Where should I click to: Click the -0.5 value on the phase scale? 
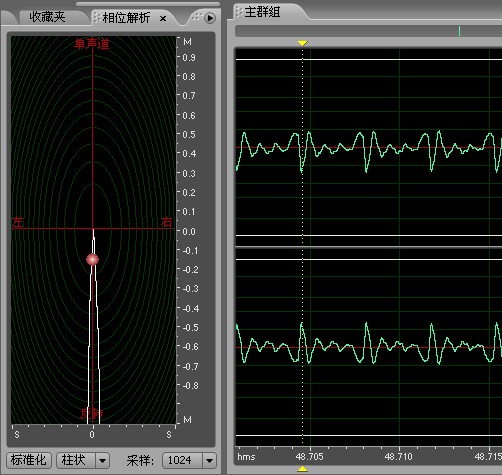coord(191,328)
